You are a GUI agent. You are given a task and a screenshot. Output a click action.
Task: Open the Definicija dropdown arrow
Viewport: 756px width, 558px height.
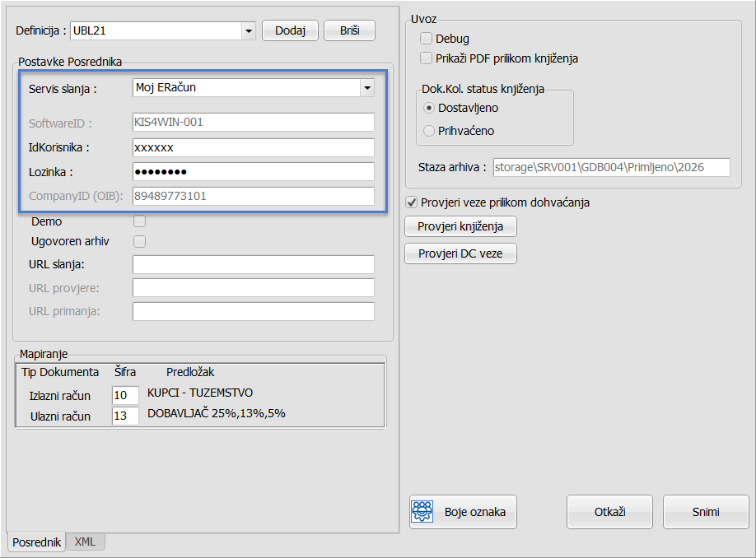[x=248, y=31]
